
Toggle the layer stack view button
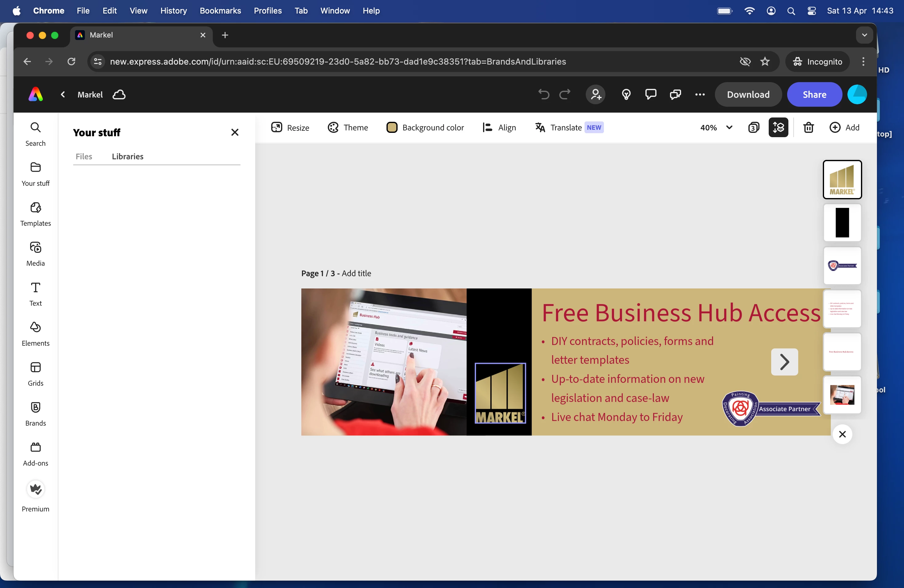point(778,128)
